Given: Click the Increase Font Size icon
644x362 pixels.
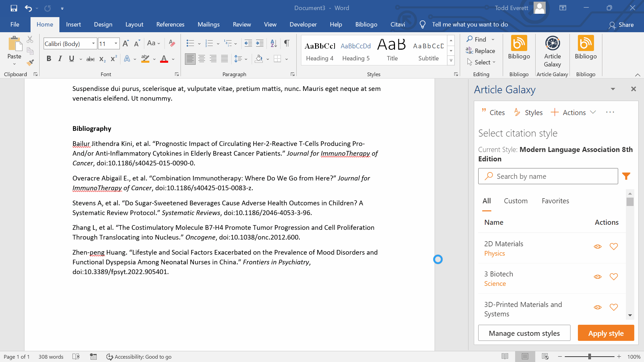Looking at the screenshot, I should click(x=126, y=43).
